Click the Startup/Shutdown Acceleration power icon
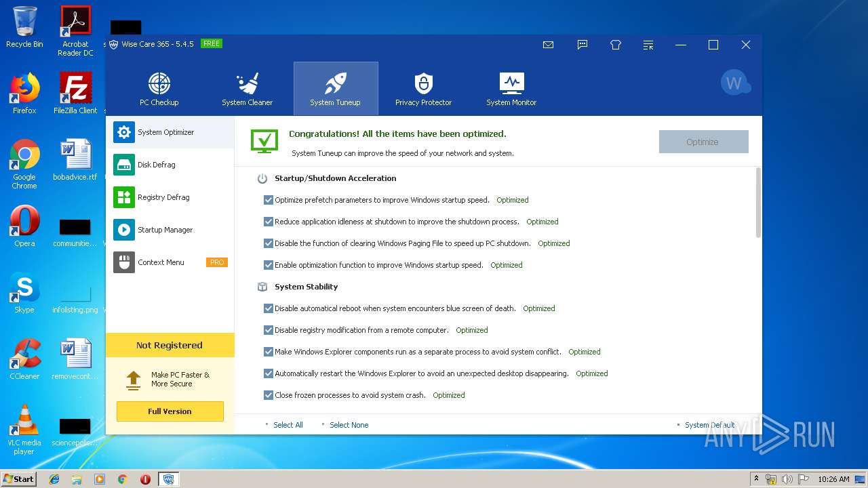Screen dimensions: 868x488 point(262,179)
